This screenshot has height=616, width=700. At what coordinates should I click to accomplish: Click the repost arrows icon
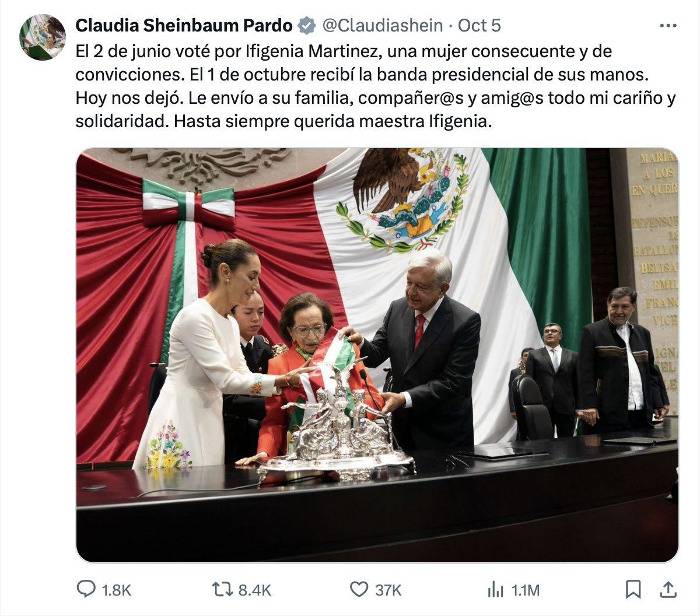223,590
